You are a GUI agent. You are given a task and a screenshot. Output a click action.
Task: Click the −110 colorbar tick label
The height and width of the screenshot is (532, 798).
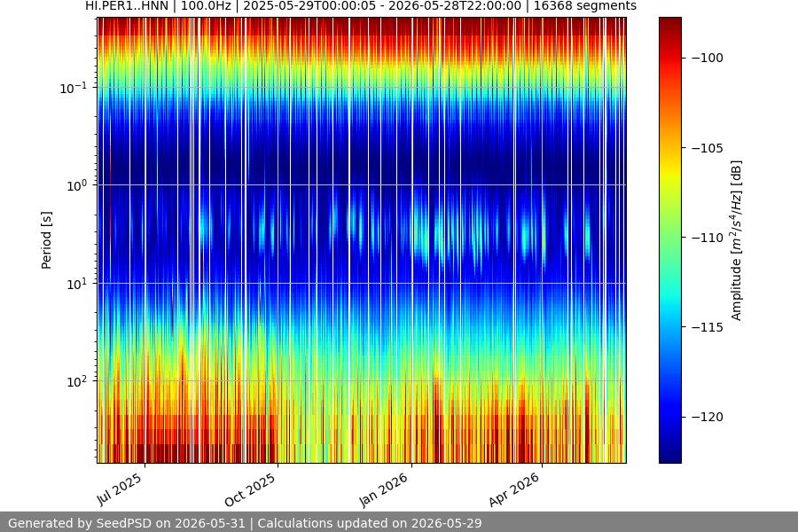point(708,238)
